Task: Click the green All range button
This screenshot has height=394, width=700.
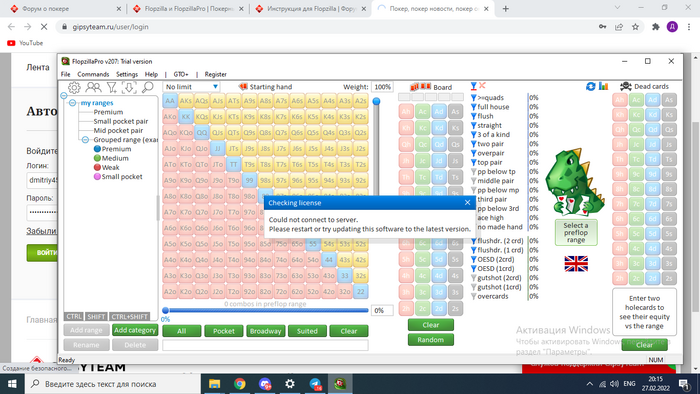Action: tap(182, 331)
